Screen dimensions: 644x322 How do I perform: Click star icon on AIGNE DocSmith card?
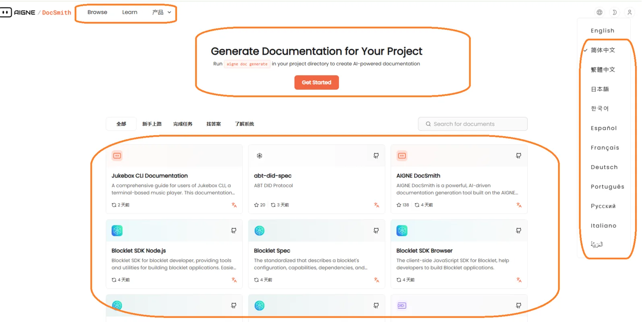399,205
